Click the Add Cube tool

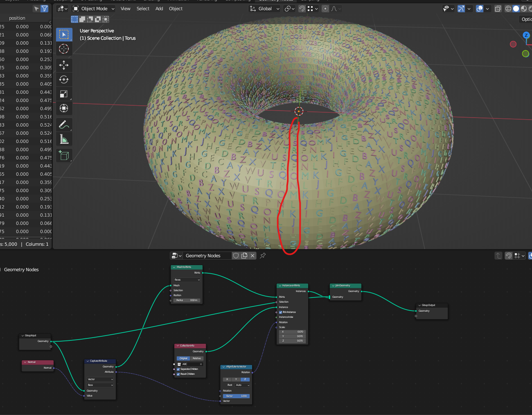[64, 155]
